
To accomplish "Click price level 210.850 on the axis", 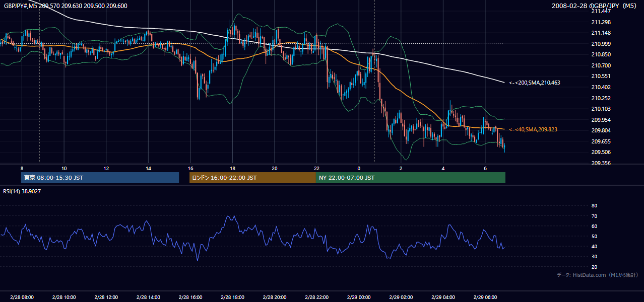I will 601,54.
